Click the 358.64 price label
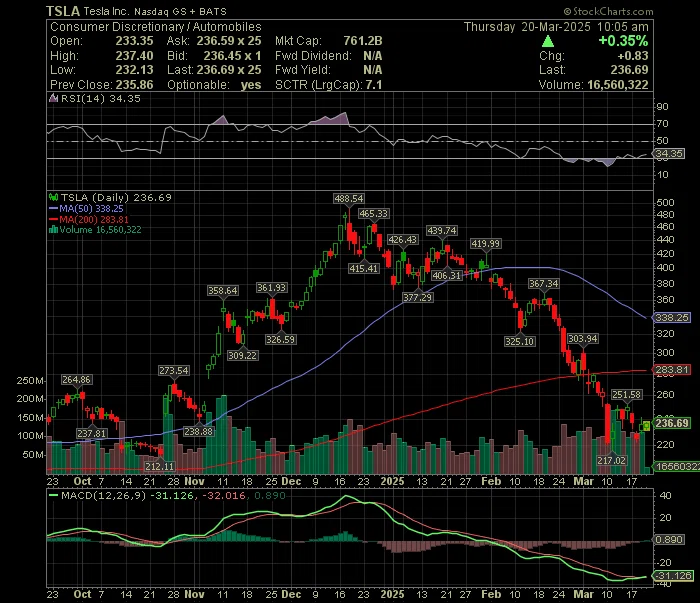Image resolution: width=700 pixels, height=603 pixels. coord(223,291)
